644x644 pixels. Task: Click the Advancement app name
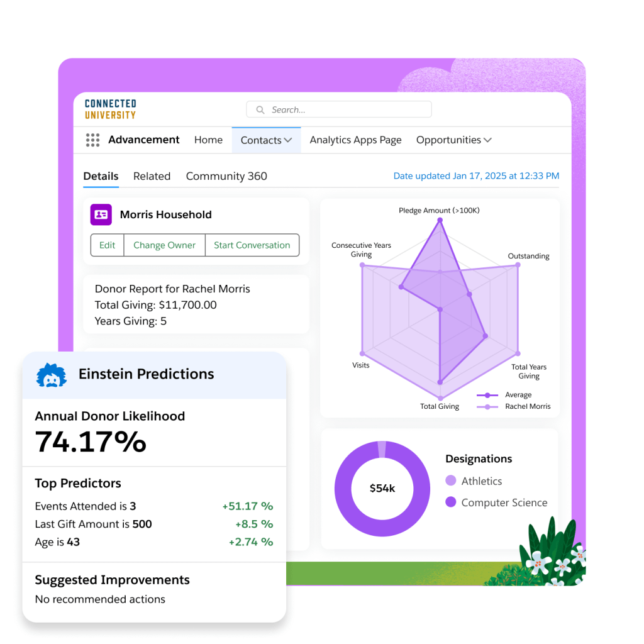click(x=144, y=140)
